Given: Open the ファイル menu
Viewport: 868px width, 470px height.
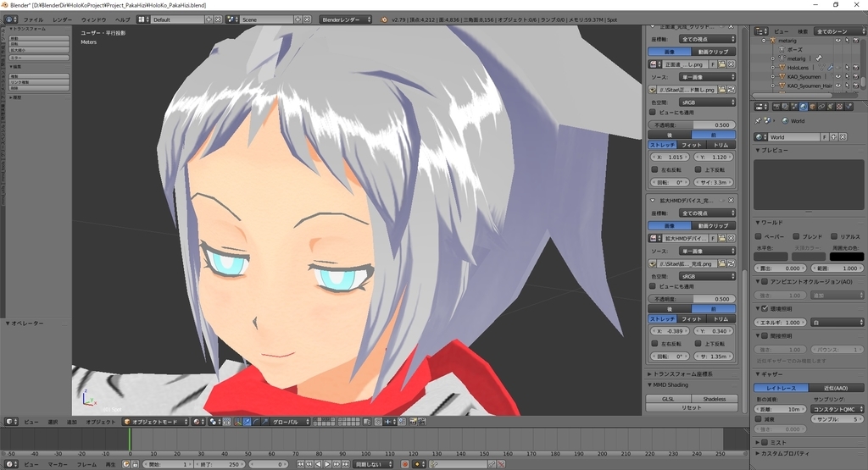Looking at the screenshot, I should 33,19.
